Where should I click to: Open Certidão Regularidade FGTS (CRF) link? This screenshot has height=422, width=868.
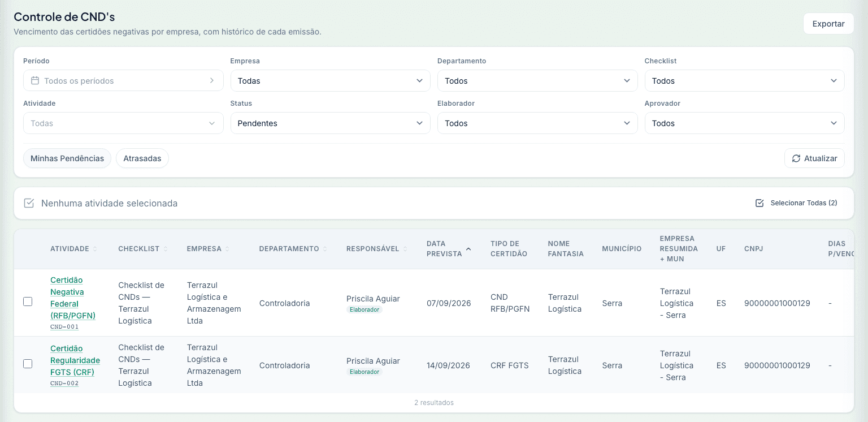coord(75,360)
